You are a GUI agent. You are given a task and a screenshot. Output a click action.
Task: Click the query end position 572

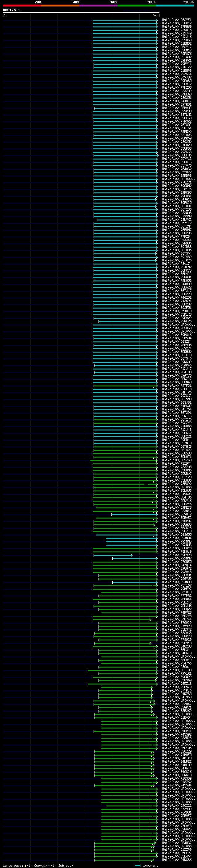click(155, 15)
